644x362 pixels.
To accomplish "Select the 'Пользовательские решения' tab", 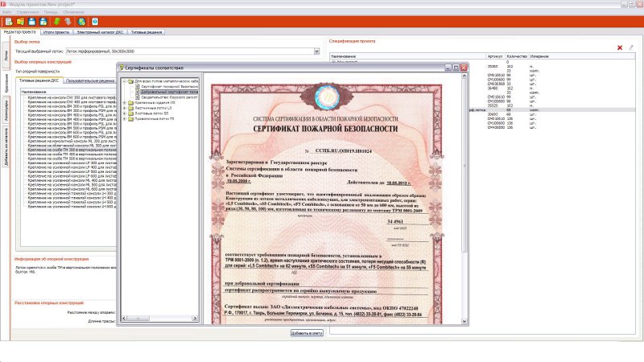I will click(x=89, y=81).
